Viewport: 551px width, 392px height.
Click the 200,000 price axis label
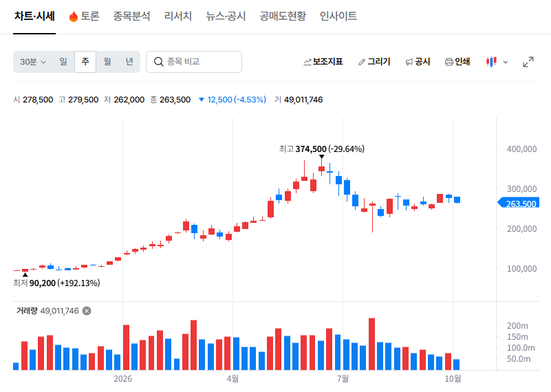(x=521, y=228)
